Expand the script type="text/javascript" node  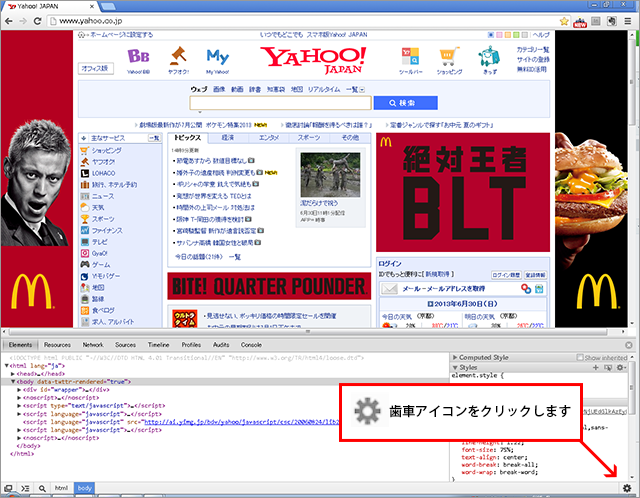pos(19,406)
